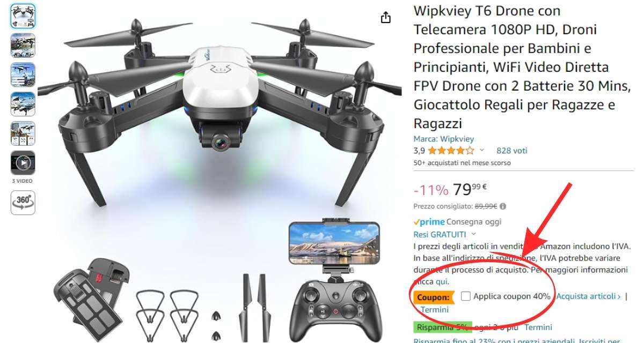Open the coupon Termini link
This screenshot has height=343, width=644.
click(x=434, y=309)
